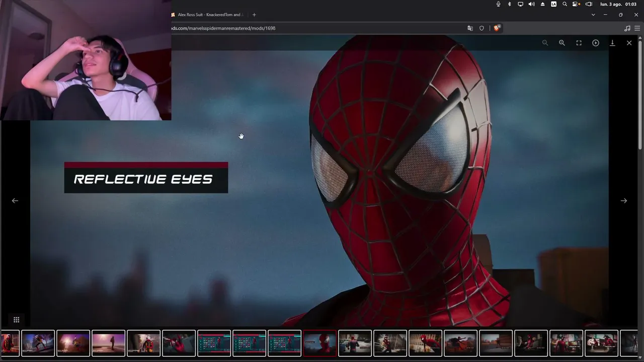The height and width of the screenshot is (362, 644).
Task: Close the image lightbox viewer
Action: point(629,43)
